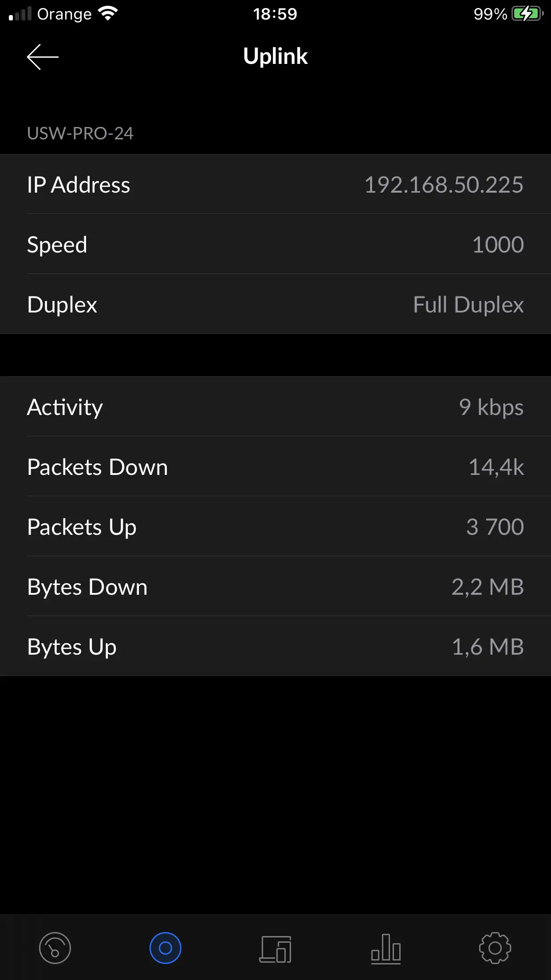Tap the 18:59 clock in status bar
The width and height of the screenshot is (551, 980).
pos(275,14)
